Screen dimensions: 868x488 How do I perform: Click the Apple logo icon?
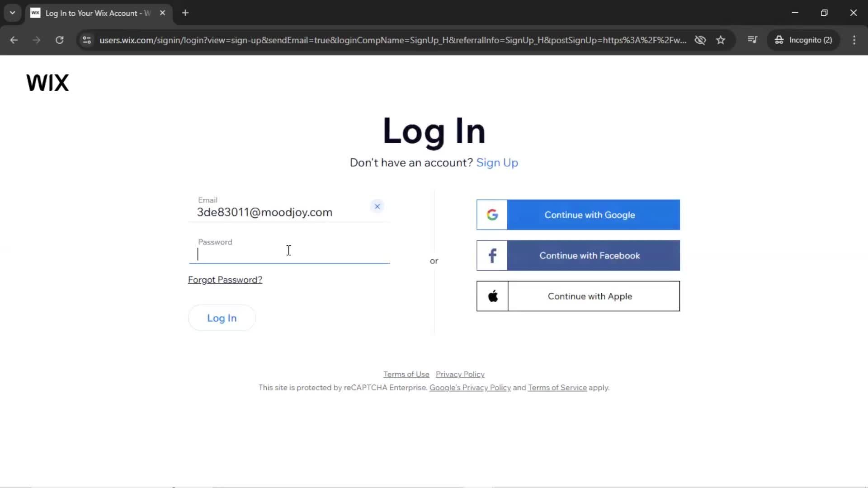point(493,296)
